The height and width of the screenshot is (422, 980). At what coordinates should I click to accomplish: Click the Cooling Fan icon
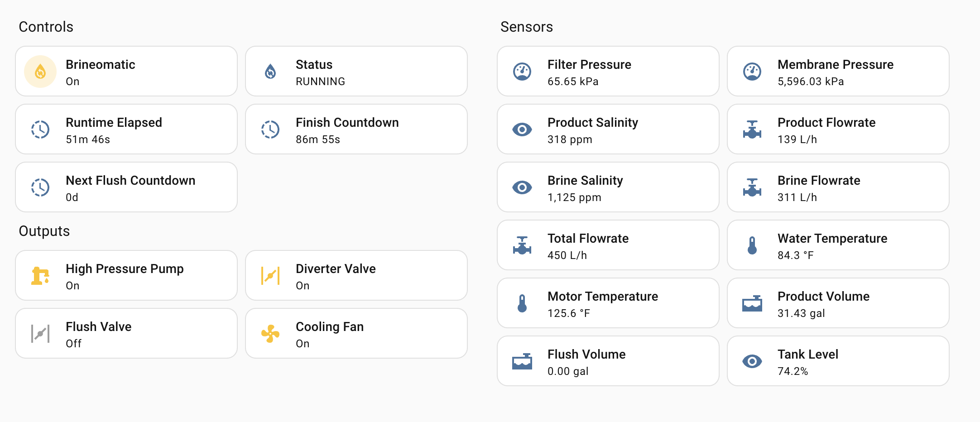click(270, 333)
